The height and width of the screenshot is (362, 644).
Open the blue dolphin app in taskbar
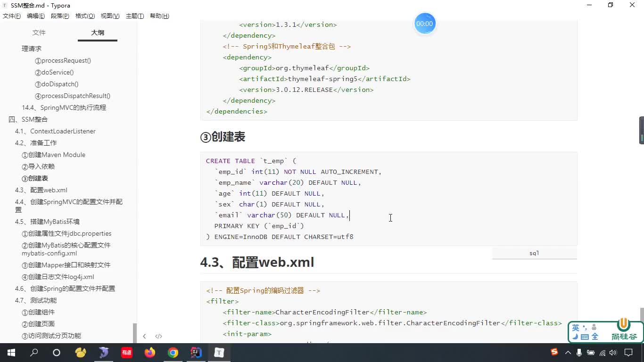point(104,353)
